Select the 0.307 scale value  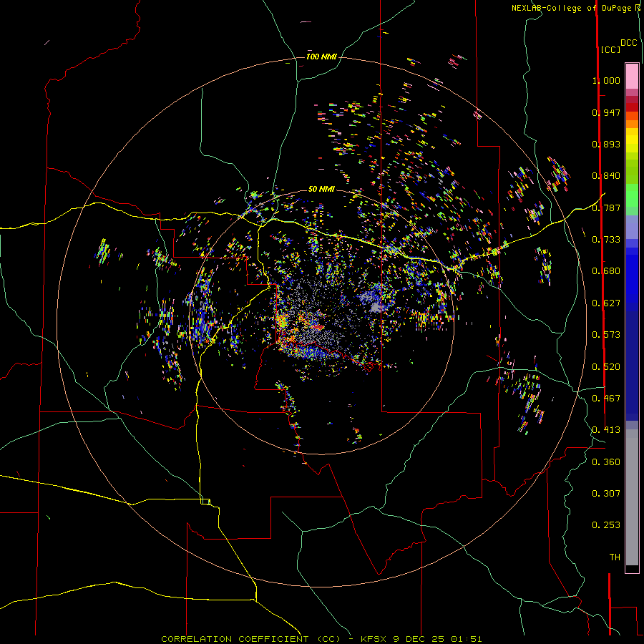click(606, 494)
